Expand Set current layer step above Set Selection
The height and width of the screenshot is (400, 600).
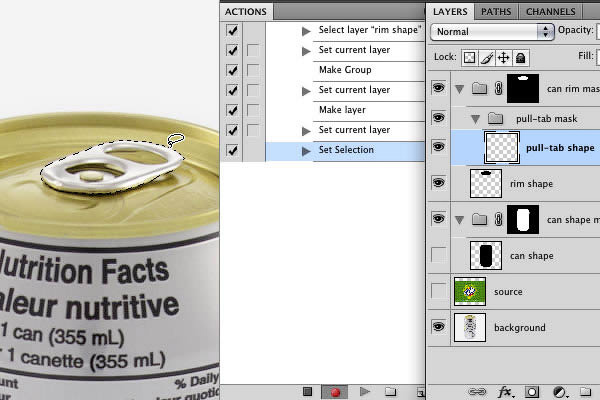pyautogui.click(x=306, y=131)
